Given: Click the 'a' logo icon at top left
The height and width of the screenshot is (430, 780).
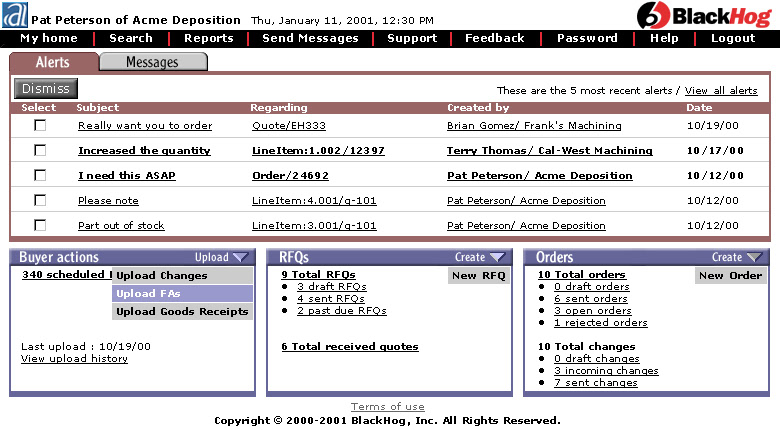Looking at the screenshot, I should (14, 15).
